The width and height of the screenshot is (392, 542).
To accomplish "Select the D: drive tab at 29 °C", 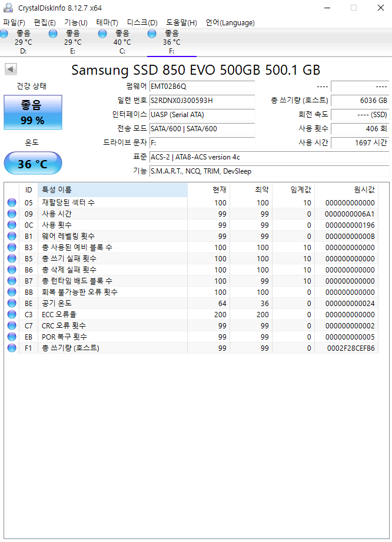I will [23, 42].
